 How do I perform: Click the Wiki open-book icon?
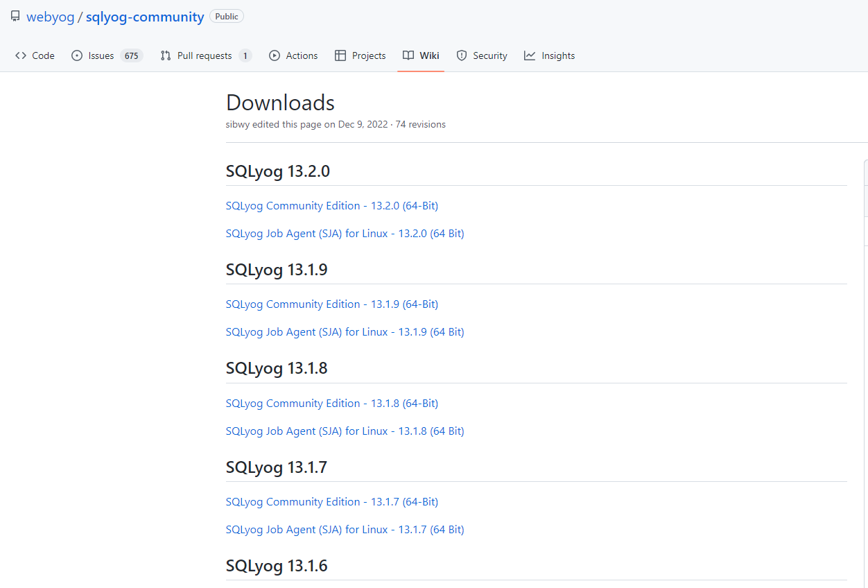pos(408,55)
